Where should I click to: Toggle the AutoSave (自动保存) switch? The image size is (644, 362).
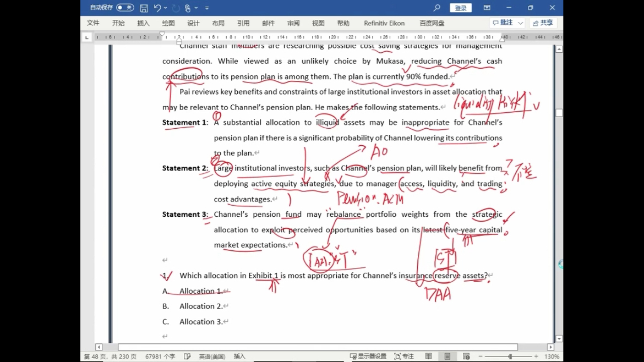(x=125, y=8)
